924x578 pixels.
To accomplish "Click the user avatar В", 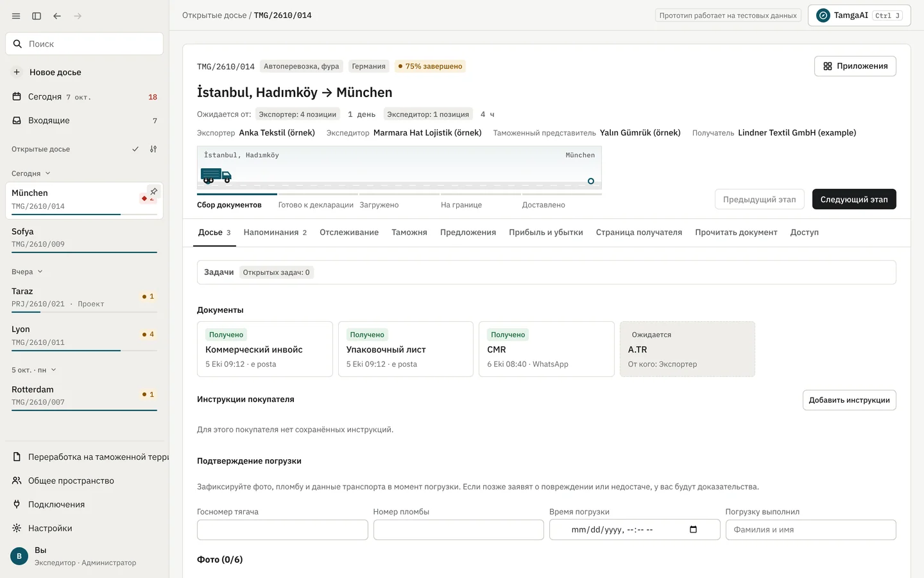I will click(x=19, y=556).
